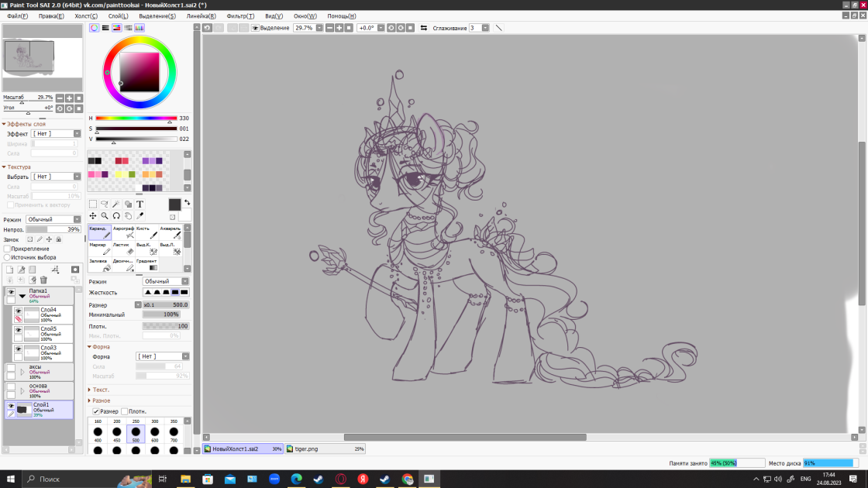
Task: Open the Текстура Выбрать dropdown
Action: coord(55,177)
